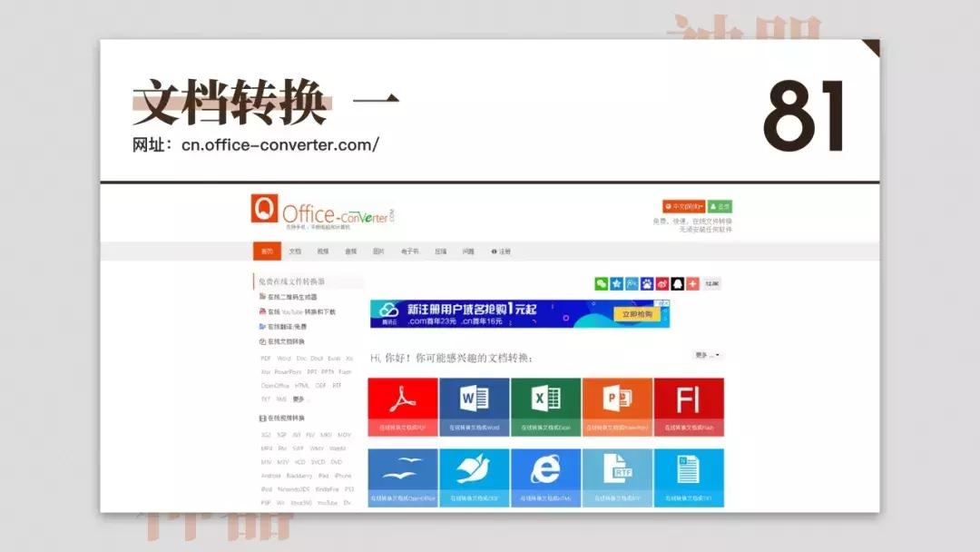The height and width of the screenshot is (552, 980).
Task: Open the Flash conversion tile
Action: click(x=690, y=406)
